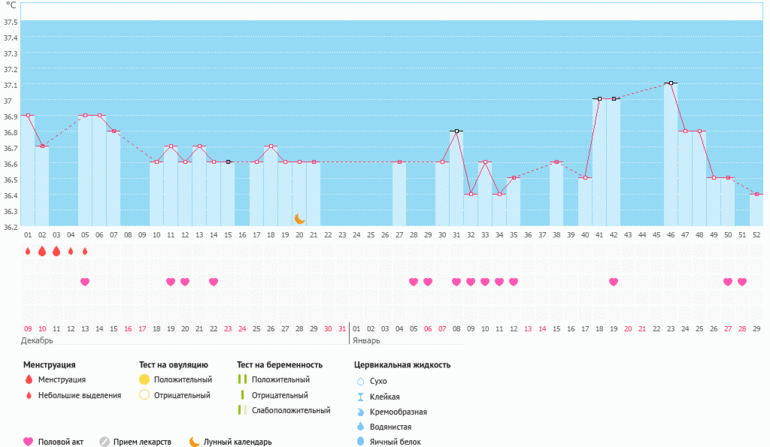Image resolution: width=770 pixels, height=447 pixels.
Task: Click the Январь month label
Action: pos(367,340)
